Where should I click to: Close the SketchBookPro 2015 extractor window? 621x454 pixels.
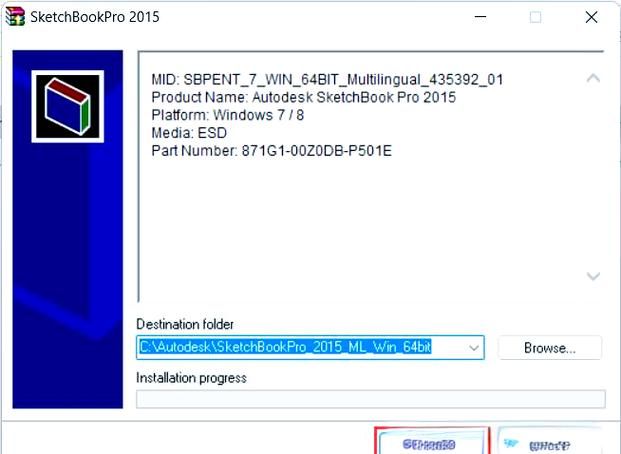tap(592, 17)
